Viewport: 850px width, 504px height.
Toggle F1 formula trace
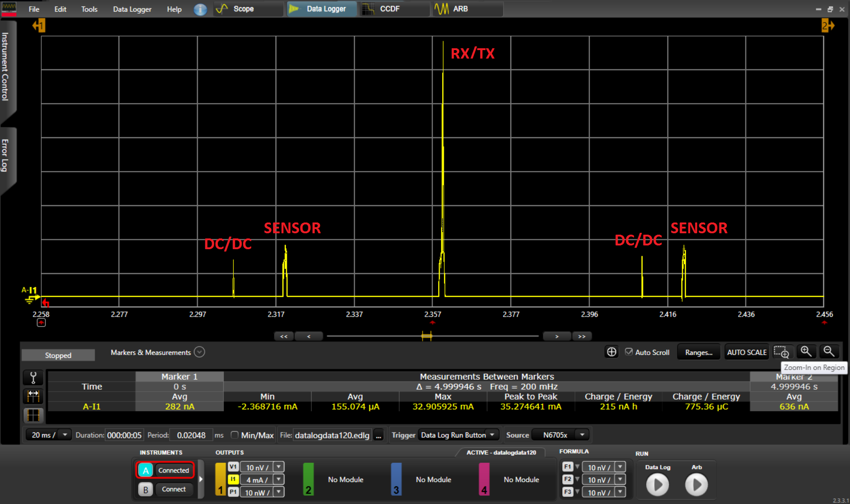pyautogui.click(x=567, y=467)
